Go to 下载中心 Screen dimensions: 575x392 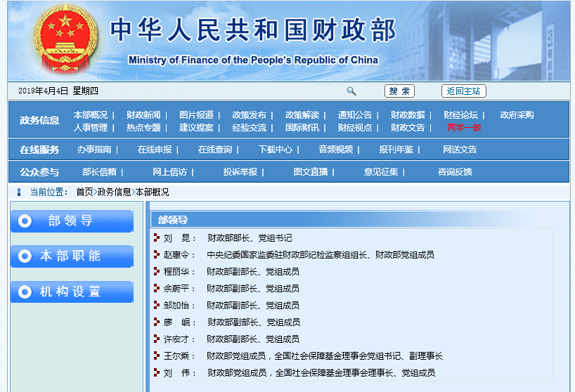click(x=276, y=150)
